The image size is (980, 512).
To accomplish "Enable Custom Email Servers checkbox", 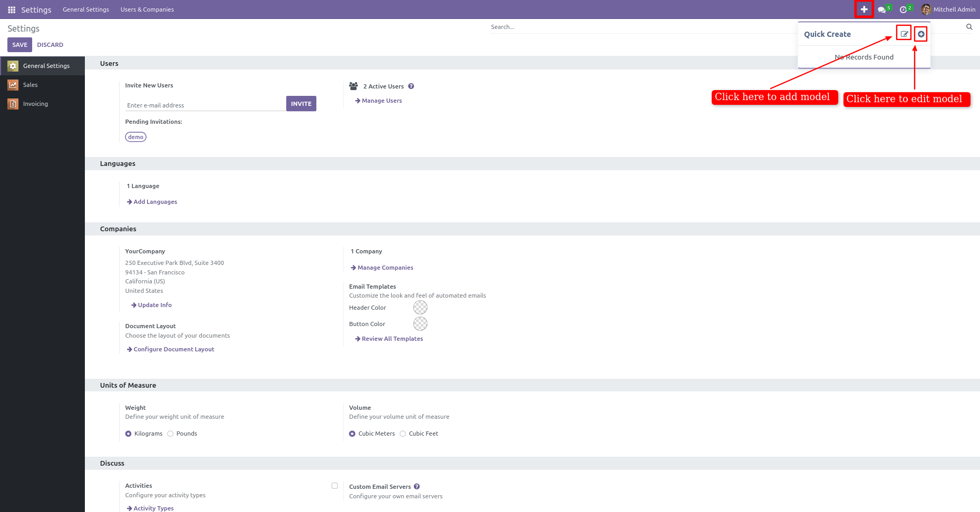I will pos(334,486).
